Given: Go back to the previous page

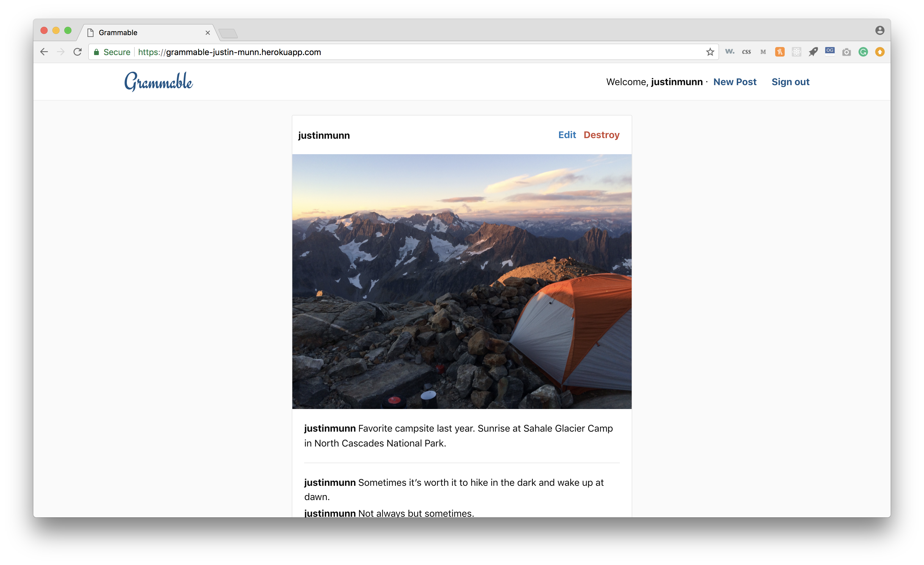Looking at the screenshot, I should (44, 52).
